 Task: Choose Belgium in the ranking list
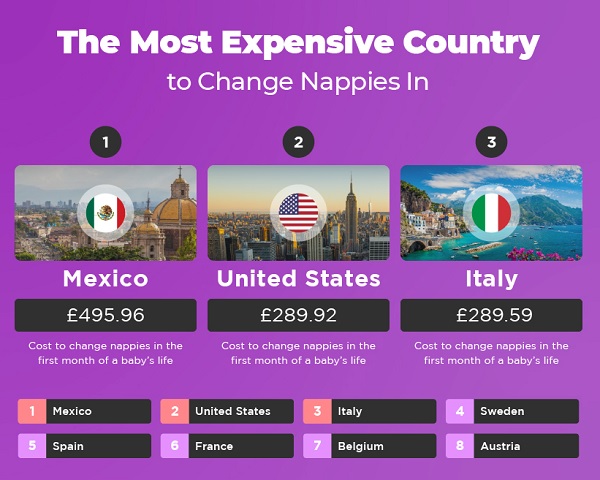383,446
